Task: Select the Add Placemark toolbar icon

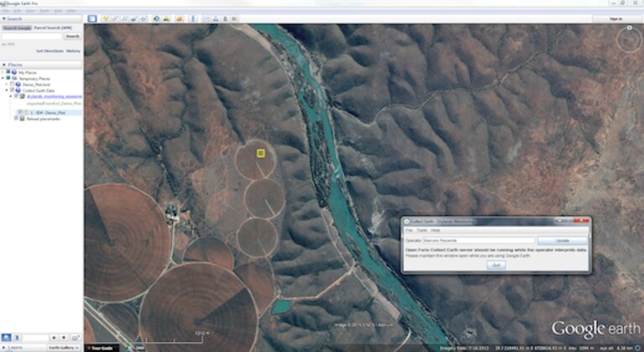Action: 106,18
